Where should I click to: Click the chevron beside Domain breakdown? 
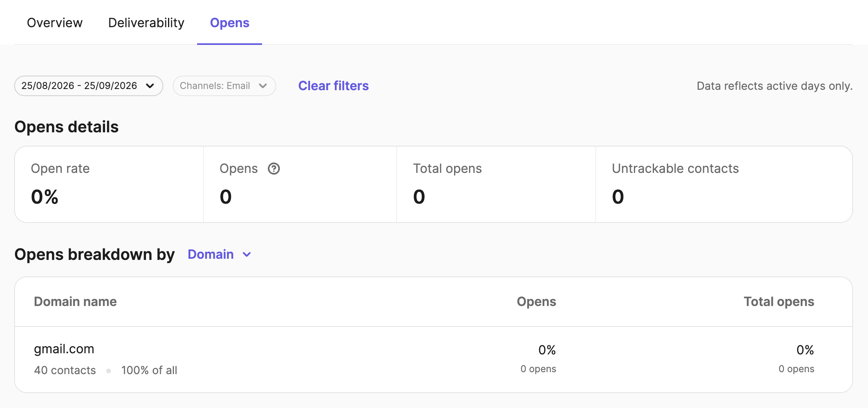[247, 254]
